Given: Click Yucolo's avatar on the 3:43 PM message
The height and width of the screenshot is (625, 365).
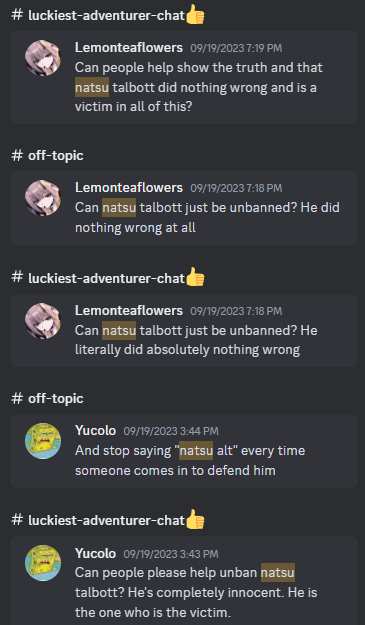Looking at the screenshot, I should pyautogui.click(x=43, y=563).
